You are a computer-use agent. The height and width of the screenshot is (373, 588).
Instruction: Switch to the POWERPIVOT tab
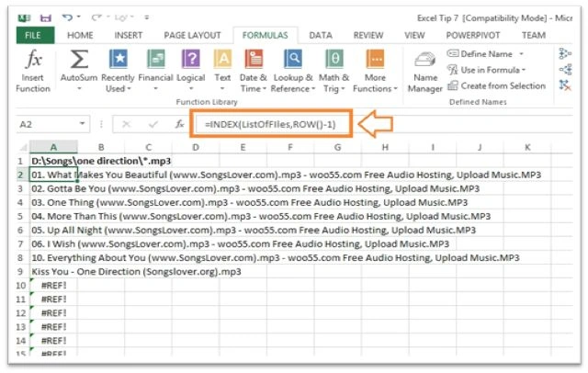click(473, 35)
